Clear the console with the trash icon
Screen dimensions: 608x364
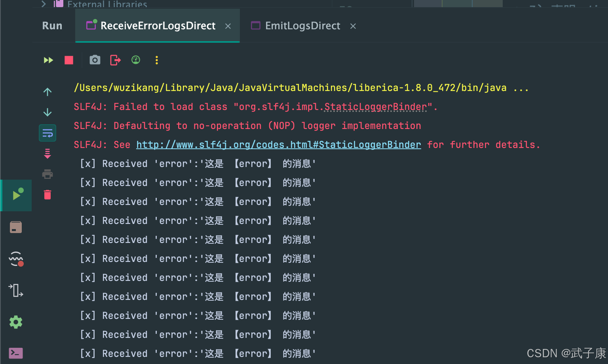(x=47, y=194)
